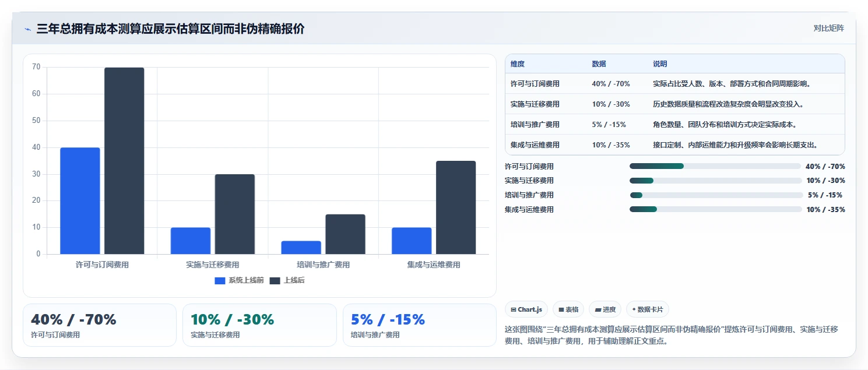Click the blue bar for 集成与运维费用

(x=412, y=241)
